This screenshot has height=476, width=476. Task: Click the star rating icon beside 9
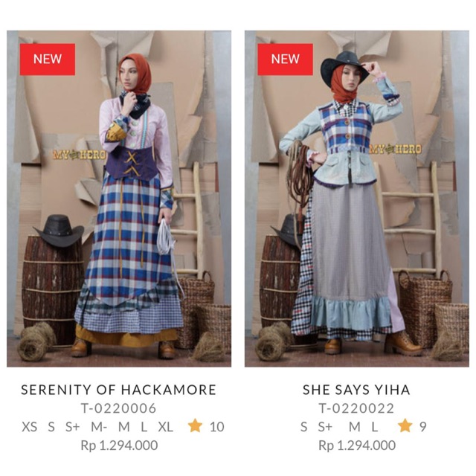[x=405, y=425]
